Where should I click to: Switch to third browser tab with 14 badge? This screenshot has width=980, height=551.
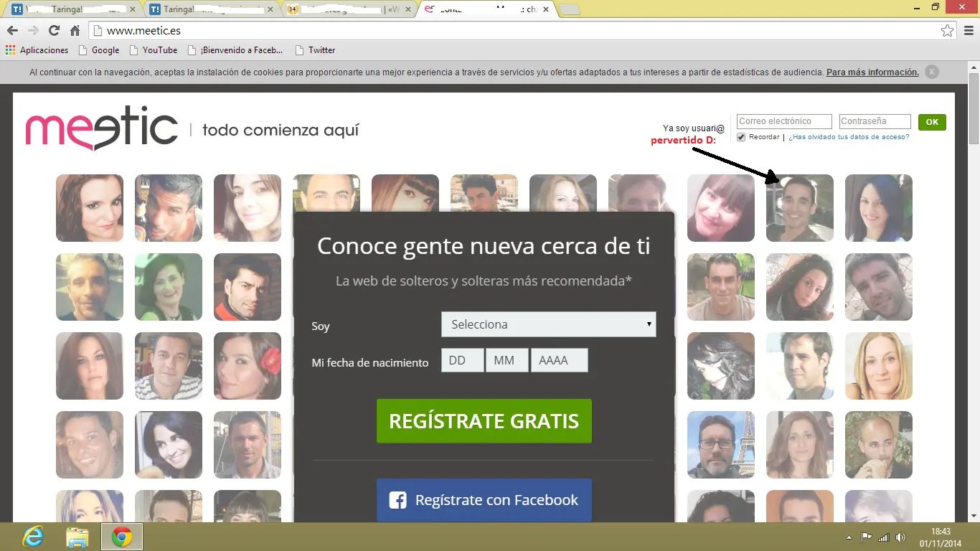coord(348,9)
